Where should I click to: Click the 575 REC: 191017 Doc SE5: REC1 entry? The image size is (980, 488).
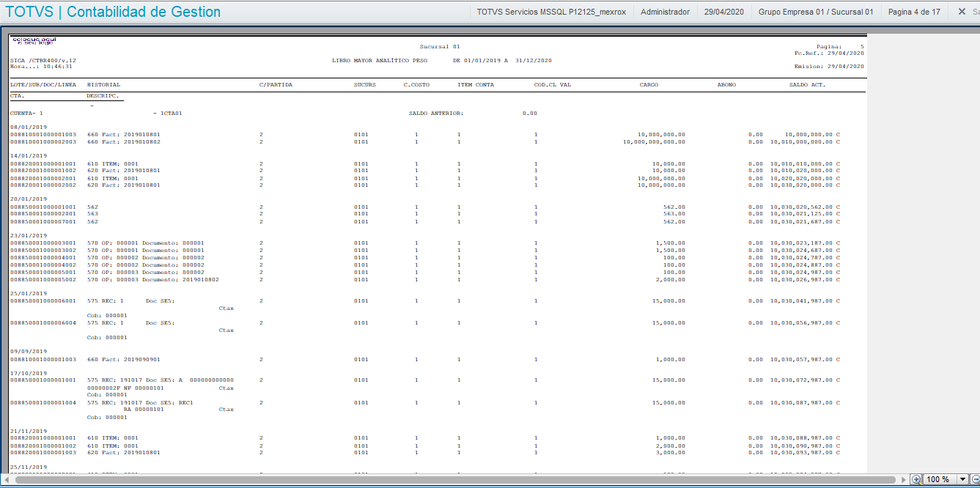(x=140, y=402)
